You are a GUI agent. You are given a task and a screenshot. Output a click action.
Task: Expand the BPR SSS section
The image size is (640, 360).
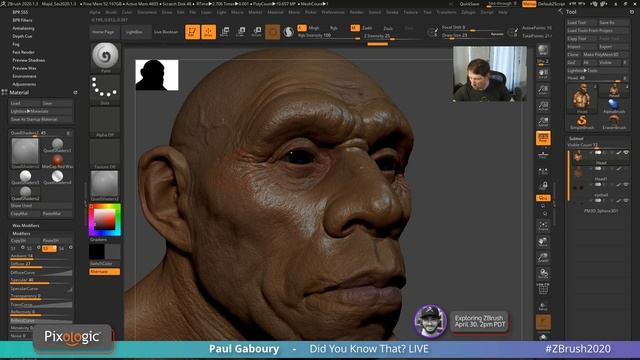[x=20, y=12]
